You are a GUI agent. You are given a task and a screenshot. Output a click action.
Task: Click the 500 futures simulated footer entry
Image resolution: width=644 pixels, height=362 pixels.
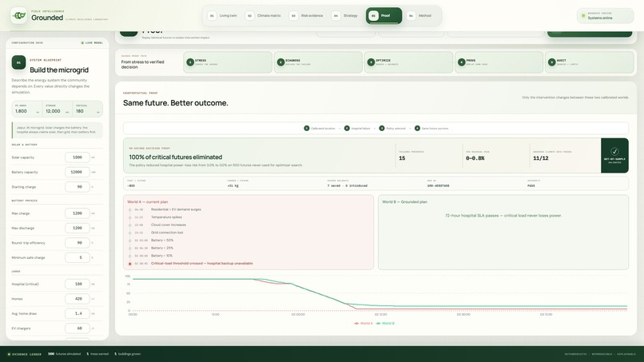[x=65, y=354]
